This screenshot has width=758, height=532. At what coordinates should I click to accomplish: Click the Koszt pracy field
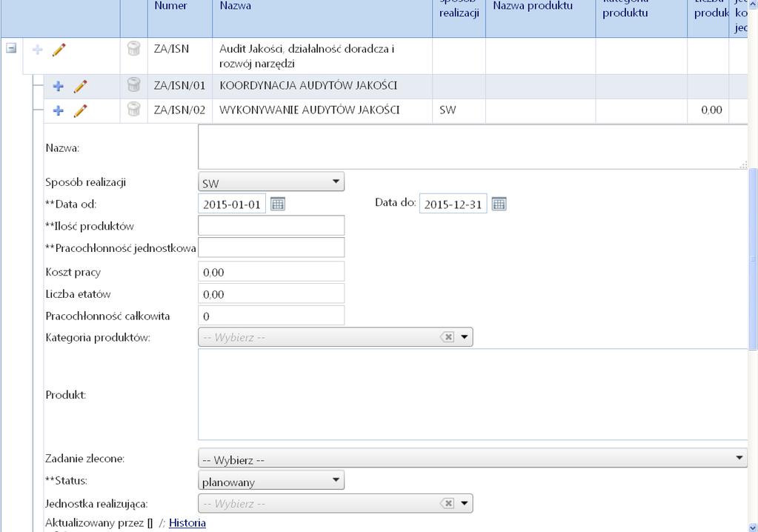[271, 271]
